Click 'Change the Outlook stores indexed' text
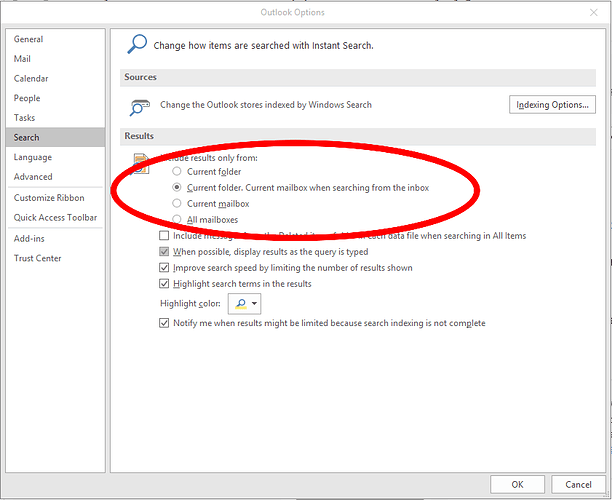The image size is (612, 500). (x=266, y=105)
